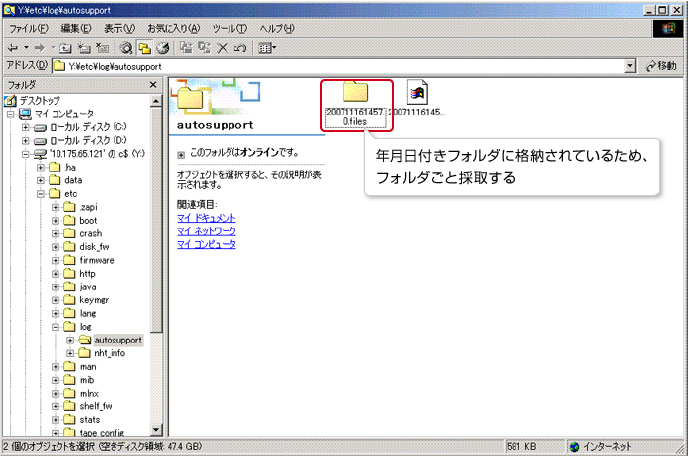Viewport: 688px width, 456px height.
Task: Open the 編集(E) menu
Action: coord(76,29)
